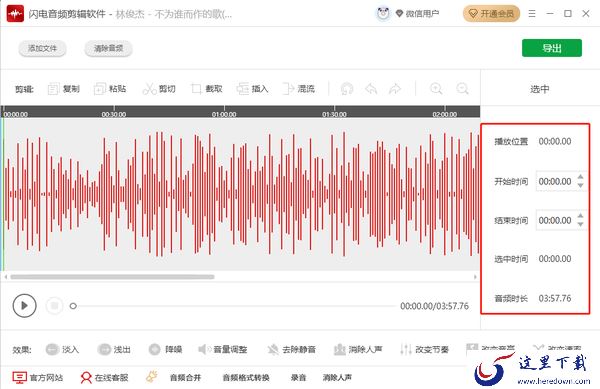Viewport: 600px width, 389px height.
Task: Open 消除人声 in the bottom tool bar
Action: coord(337,378)
